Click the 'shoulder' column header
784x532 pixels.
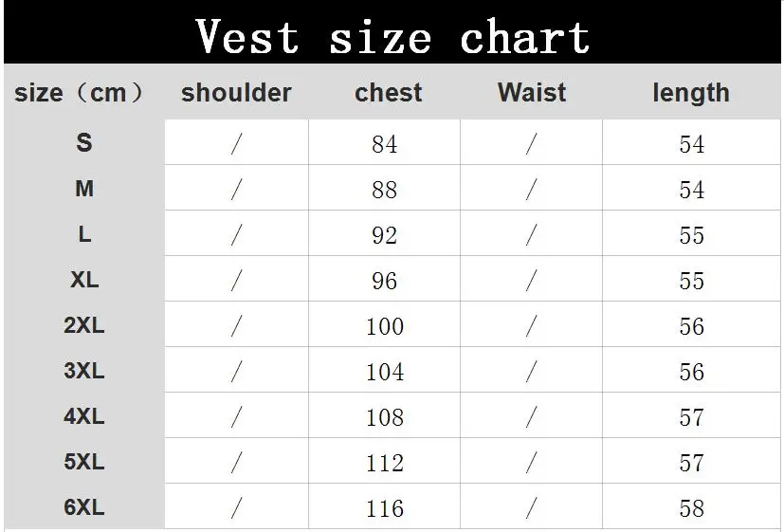[236, 93]
